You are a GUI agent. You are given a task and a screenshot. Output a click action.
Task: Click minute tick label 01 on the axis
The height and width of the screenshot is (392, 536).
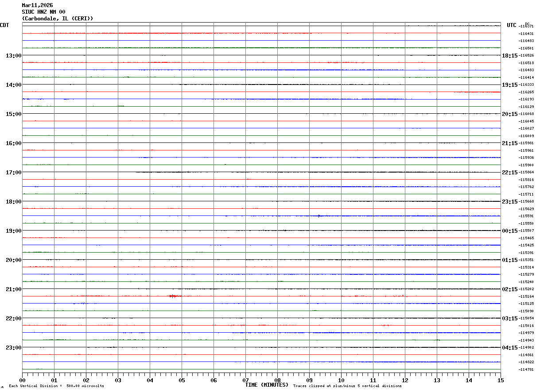point(54,380)
